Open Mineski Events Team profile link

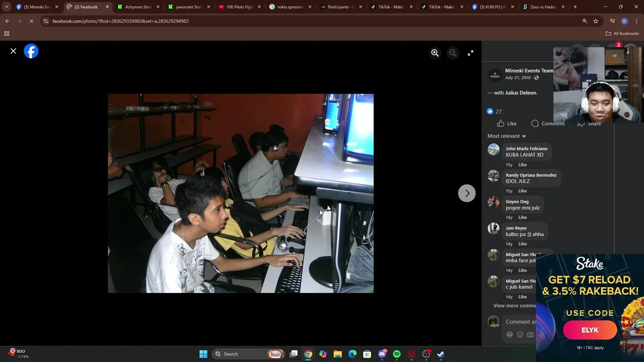pyautogui.click(x=529, y=71)
